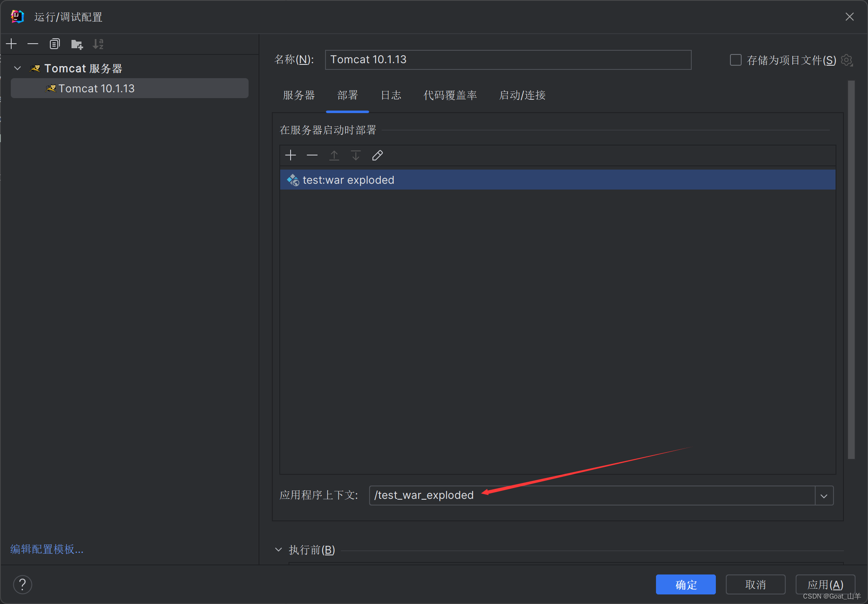868x604 pixels.
Task: Add deployment artifact with plus icon
Action: [x=291, y=155]
